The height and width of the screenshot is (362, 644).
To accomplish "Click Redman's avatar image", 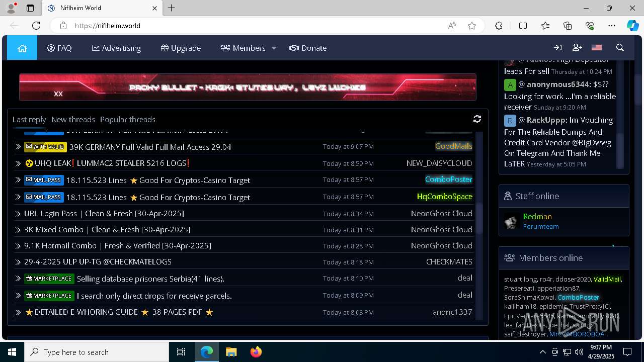I will (511, 221).
